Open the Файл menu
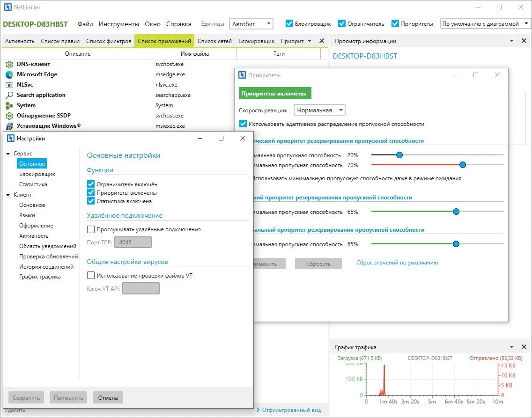Image resolution: width=532 pixels, height=418 pixels. click(85, 24)
